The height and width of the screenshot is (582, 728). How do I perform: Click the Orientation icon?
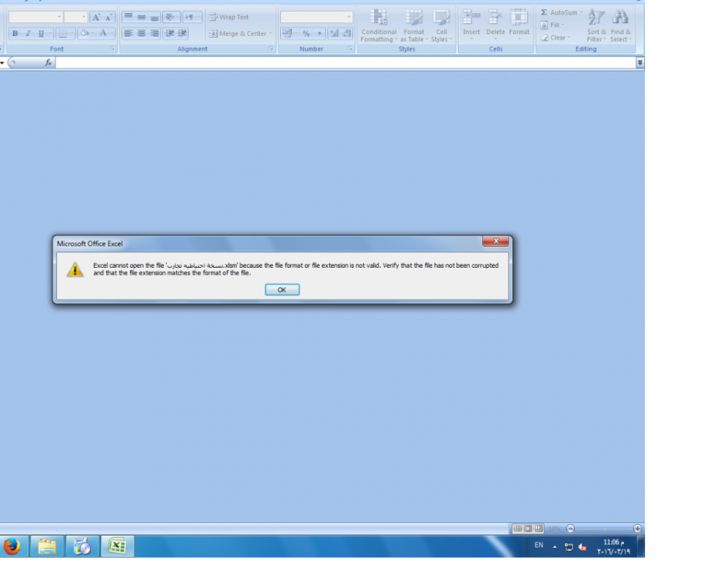pos(171,17)
